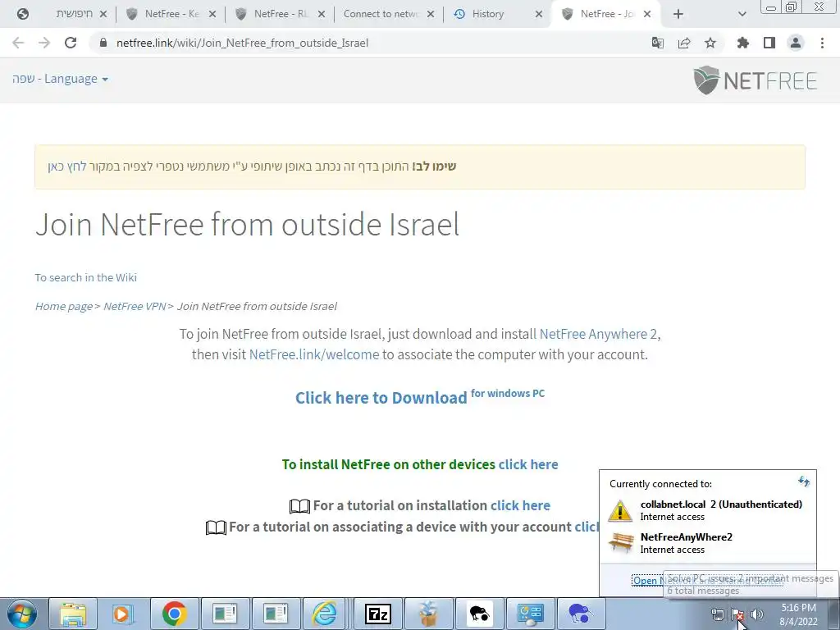
Task: Reload the current page
Action: 71,43
